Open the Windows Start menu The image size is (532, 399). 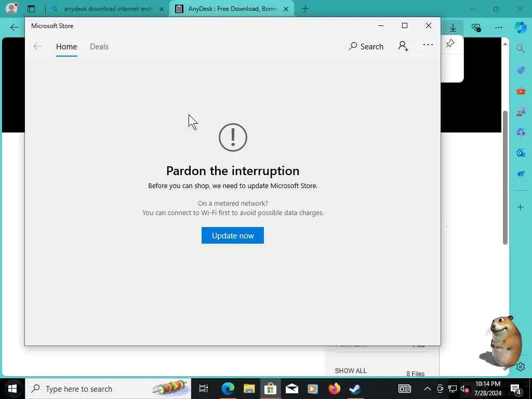click(12, 389)
